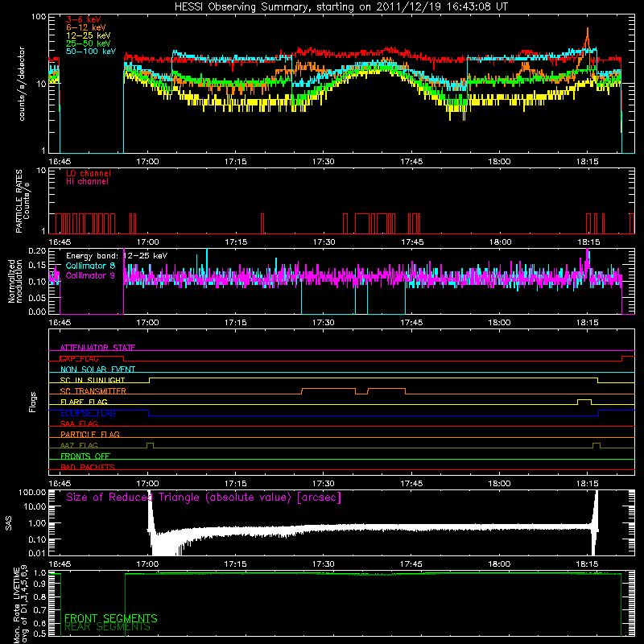Click the Normalized modulation axis label
The image size is (644, 644).
pyautogui.click(x=14, y=281)
